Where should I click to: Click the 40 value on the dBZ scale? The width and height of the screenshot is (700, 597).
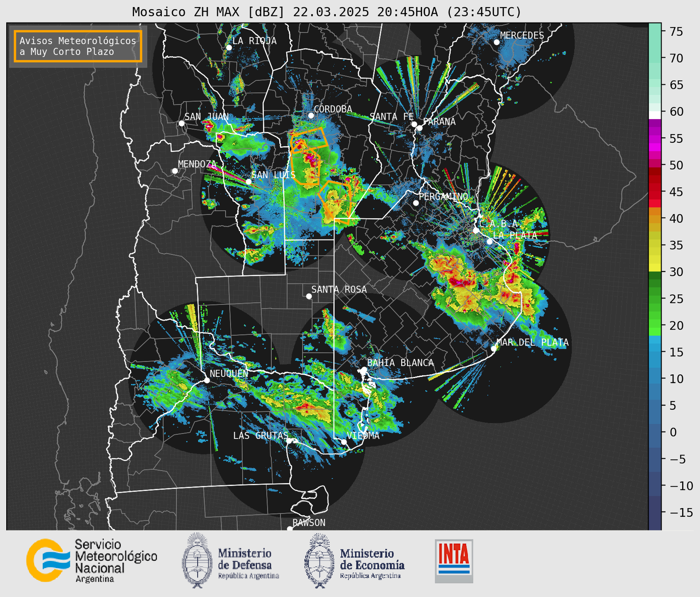click(676, 218)
